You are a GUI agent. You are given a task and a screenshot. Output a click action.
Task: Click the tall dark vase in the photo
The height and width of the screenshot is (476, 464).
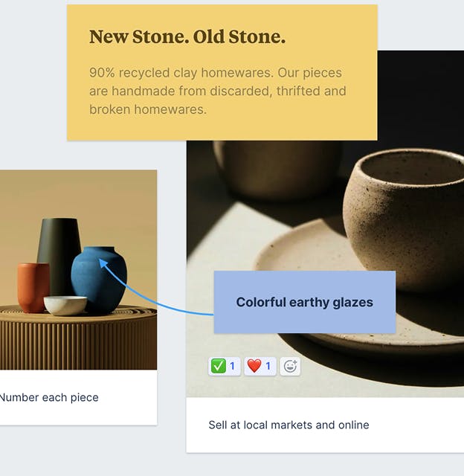(58, 245)
